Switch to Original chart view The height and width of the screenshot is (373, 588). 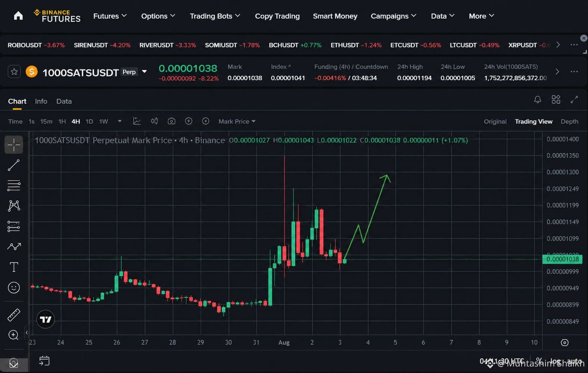coord(495,121)
